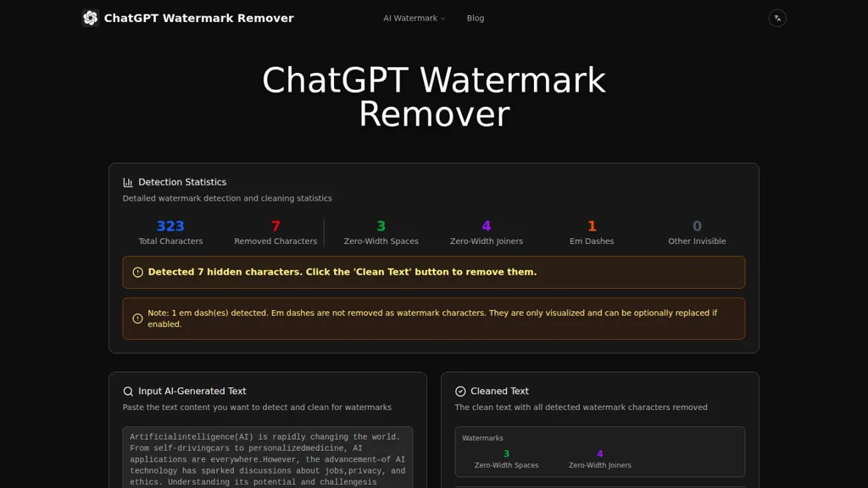
Task: Click the warning icon in the hidden characters alert
Action: click(x=137, y=272)
